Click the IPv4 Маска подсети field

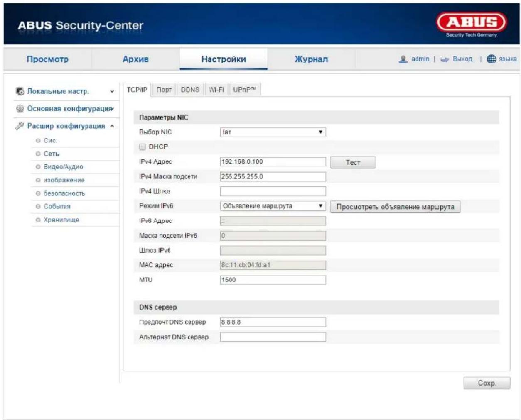pyautogui.click(x=273, y=176)
